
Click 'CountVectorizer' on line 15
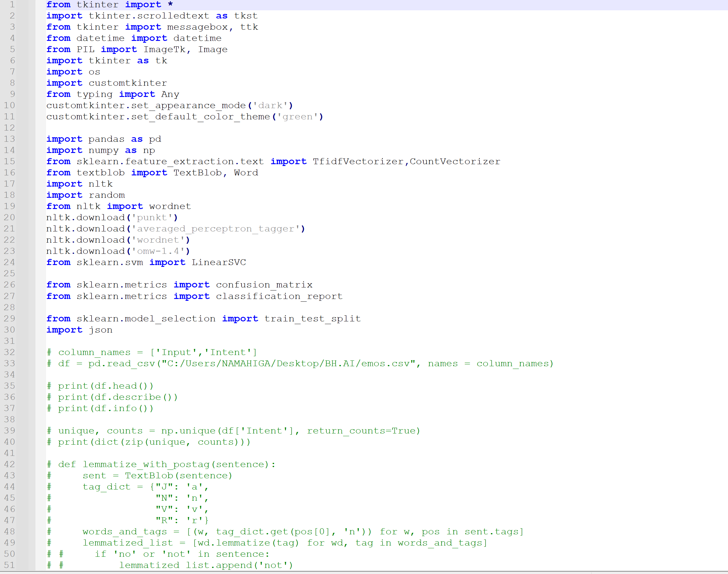tap(455, 161)
